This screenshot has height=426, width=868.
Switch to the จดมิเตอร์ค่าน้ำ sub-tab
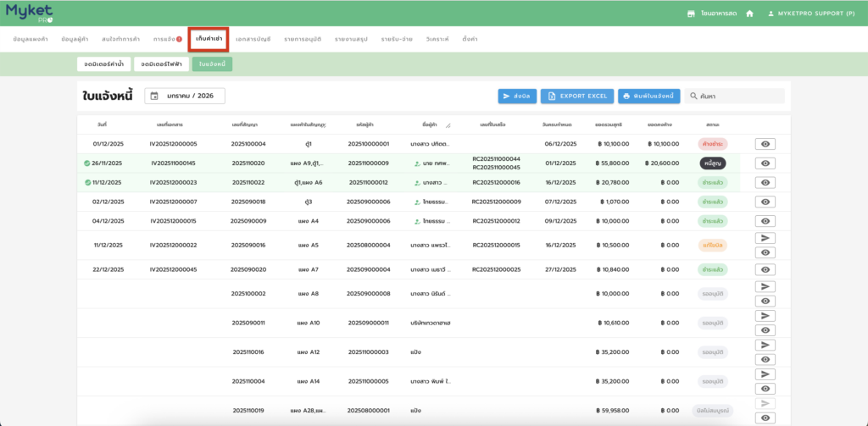[103, 64]
